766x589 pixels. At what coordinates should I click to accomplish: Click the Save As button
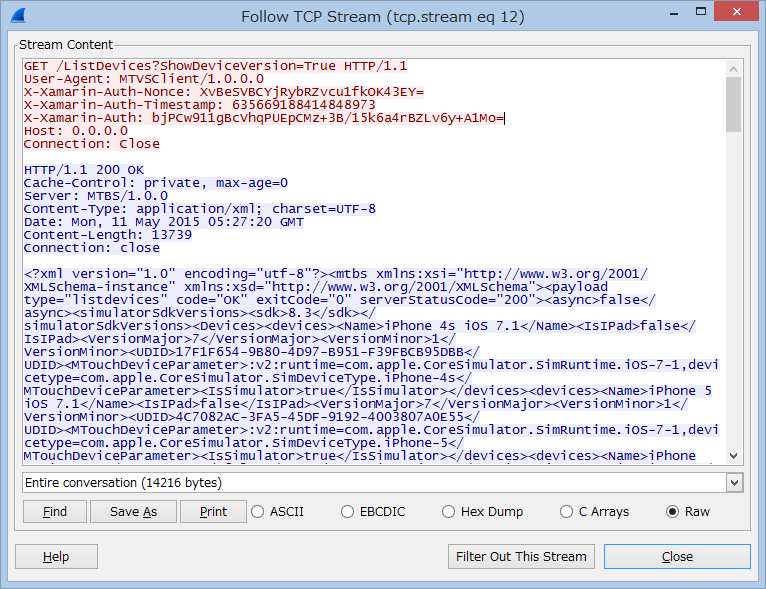pos(133,511)
